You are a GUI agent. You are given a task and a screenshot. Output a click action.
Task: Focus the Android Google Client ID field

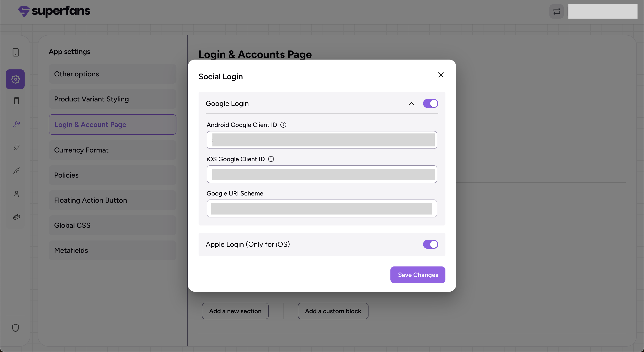(322, 140)
